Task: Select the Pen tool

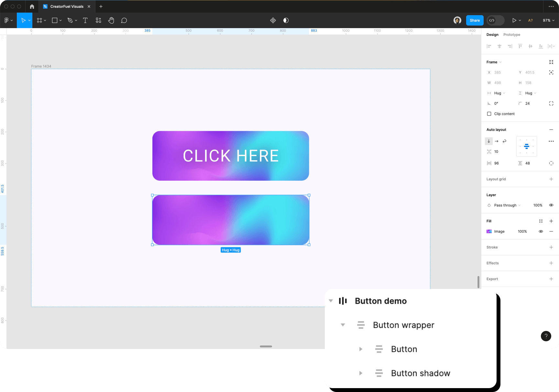Action: pos(71,20)
